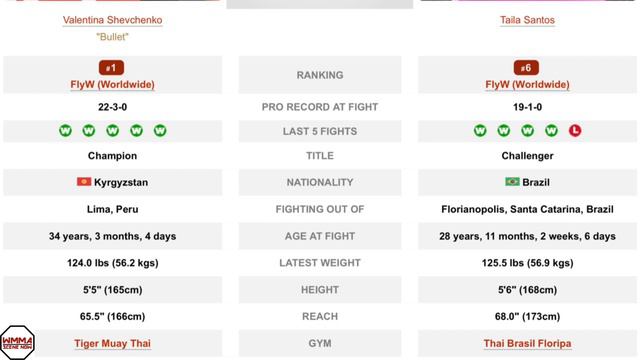Click Shevchenko's #1 ranking badge

coord(111,68)
